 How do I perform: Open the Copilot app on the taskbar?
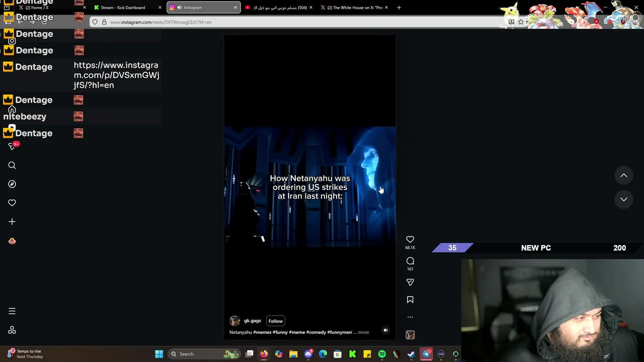[279, 354]
